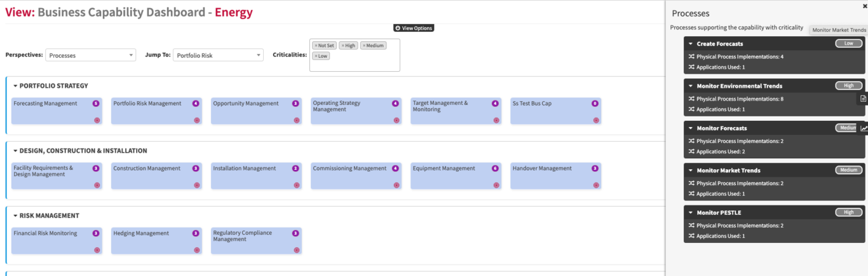Click the red info icon on Commissioning Management
This screenshot has width=868, height=276.
(397, 185)
